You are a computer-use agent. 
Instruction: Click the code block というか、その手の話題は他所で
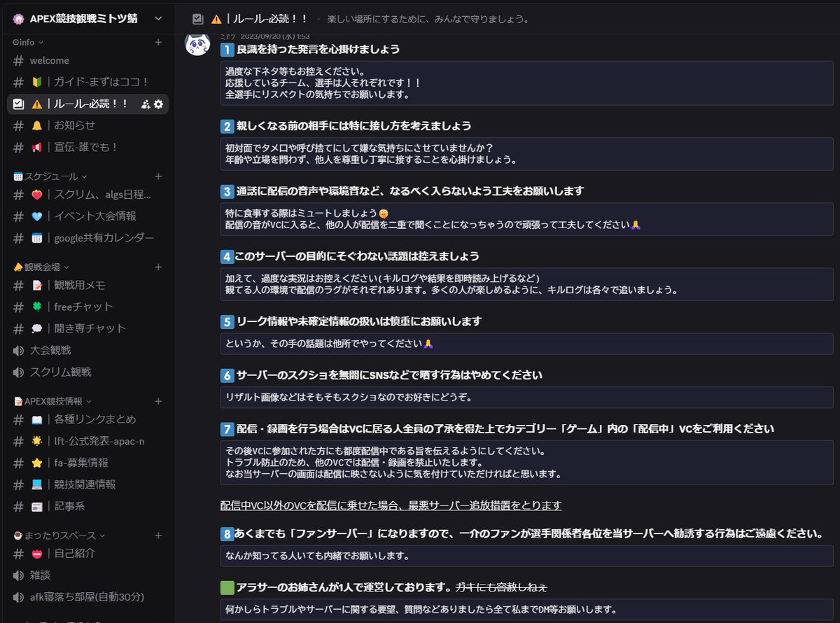(x=526, y=344)
